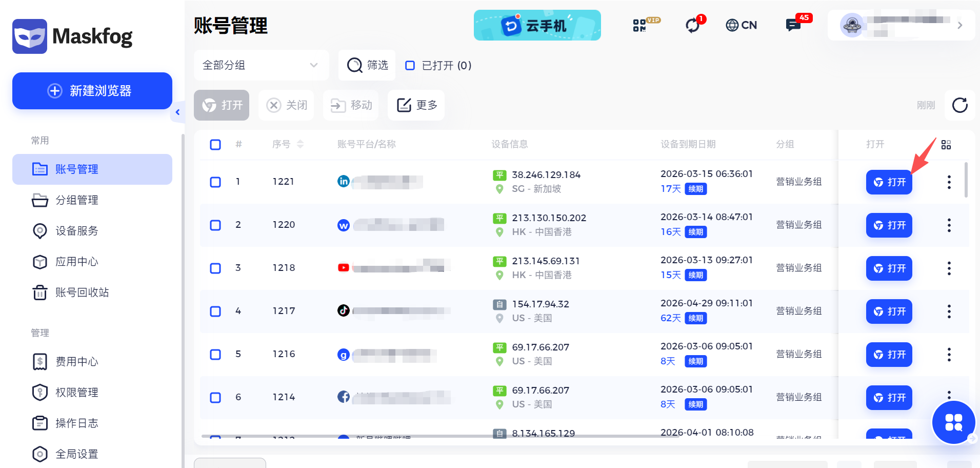
Task: Click TikTok icon in row 1217
Action: 344,310
